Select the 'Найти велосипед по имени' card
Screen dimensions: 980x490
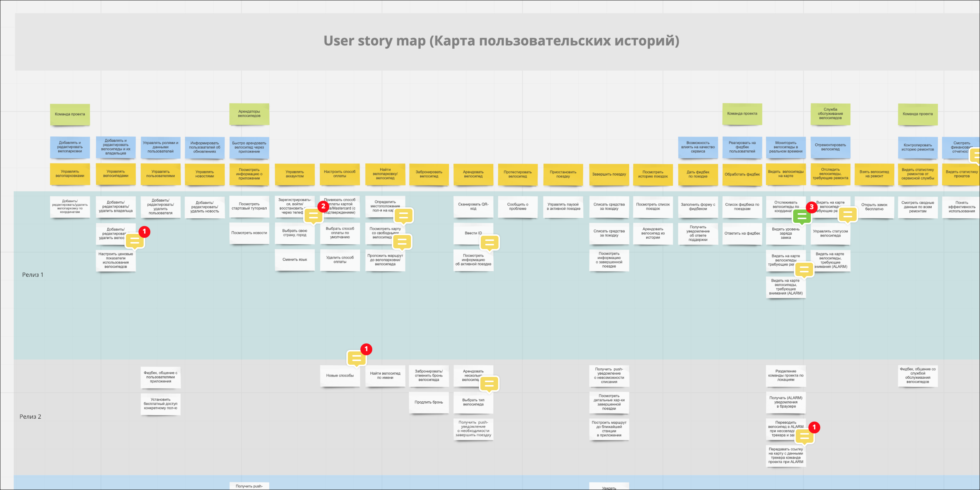click(385, 376)
